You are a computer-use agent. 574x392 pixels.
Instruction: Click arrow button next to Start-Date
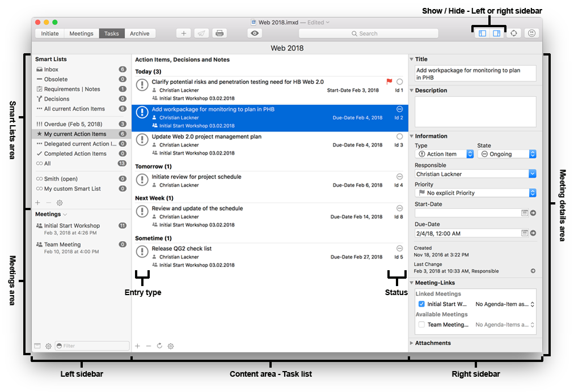(x=533, y=213)
